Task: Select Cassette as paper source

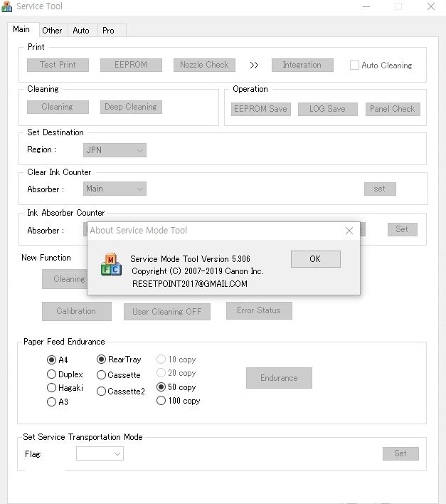Action: click(101, 375)
